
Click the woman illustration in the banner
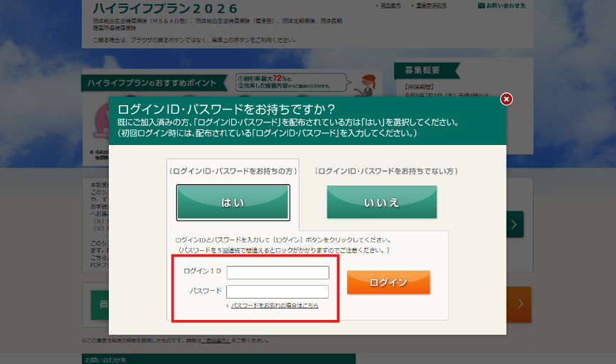pos(368,85)
